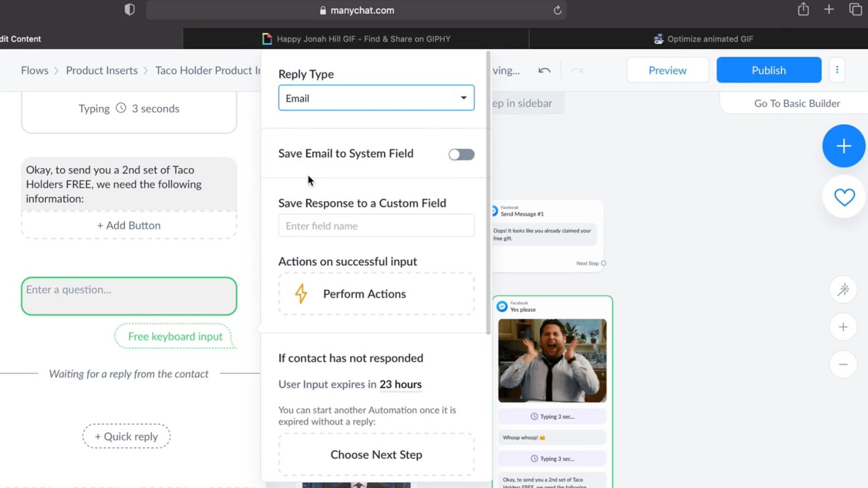
Task: Click the lightning bolt actions icon
Action: tap(301, 294)
